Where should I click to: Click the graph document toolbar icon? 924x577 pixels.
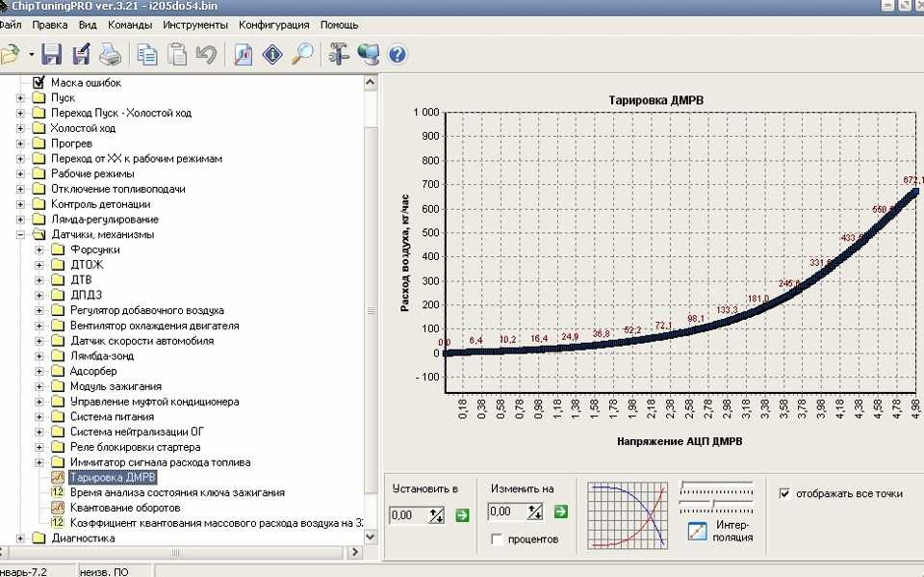243,54
